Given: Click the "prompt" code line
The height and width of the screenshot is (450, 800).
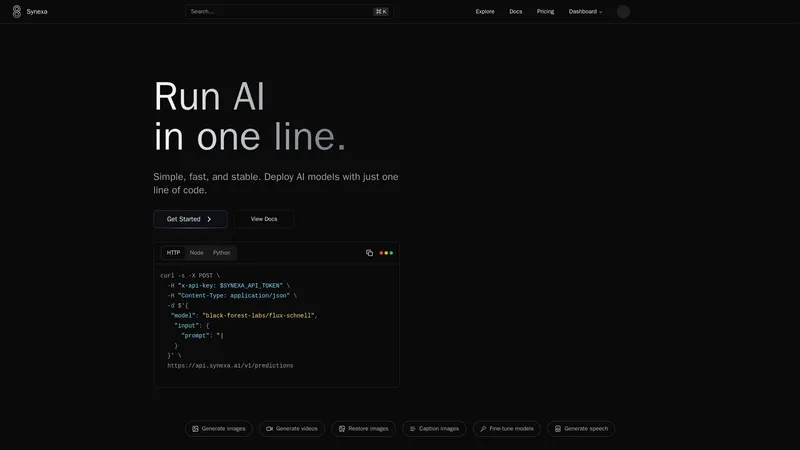Looking at the screenshot, I should pos(203,336).
